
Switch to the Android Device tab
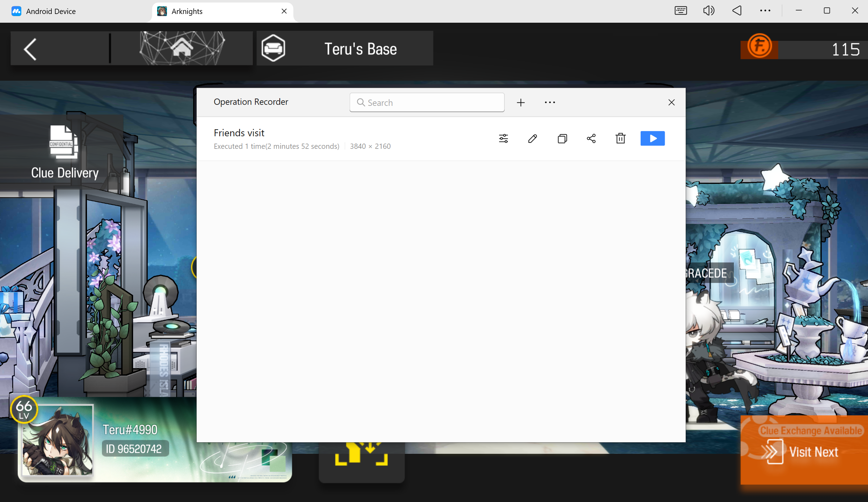(x=51, y=11)
